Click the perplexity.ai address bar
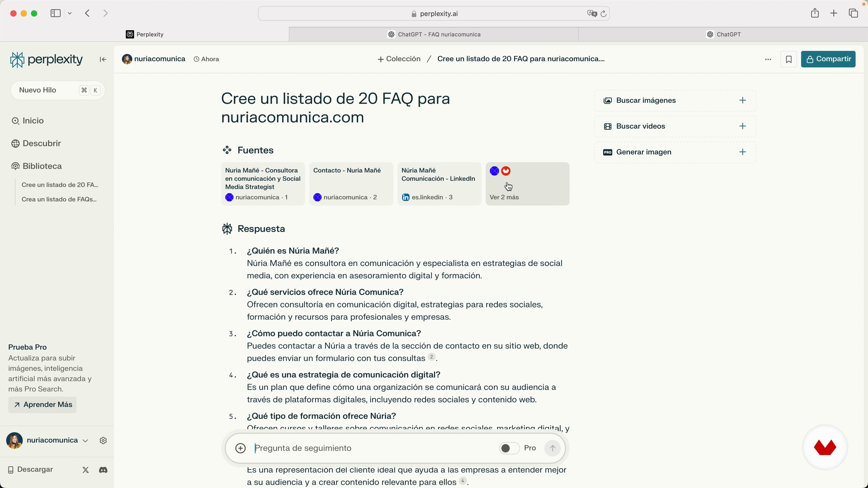The image size is (868, 488). pyautogui.click(x=434, y=14)
